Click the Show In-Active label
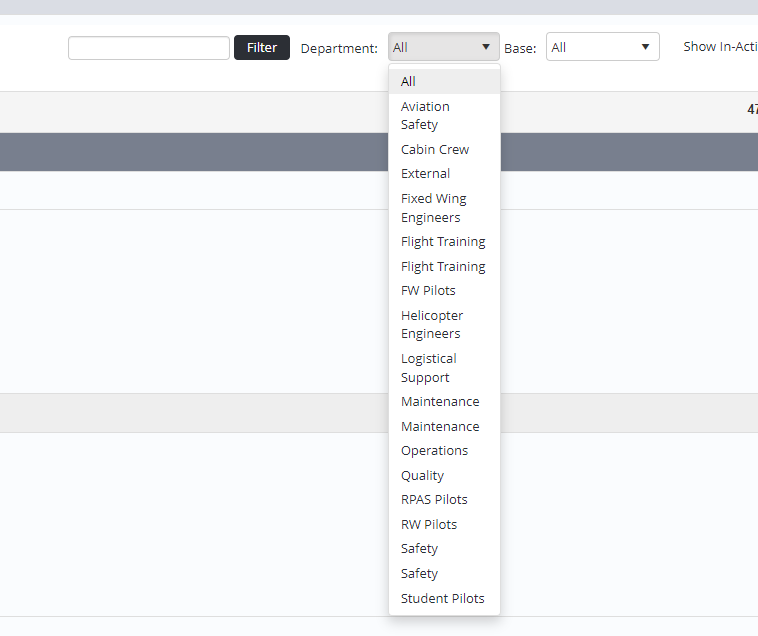The width and height of the screenshot is (758, 636). point(719,47)
